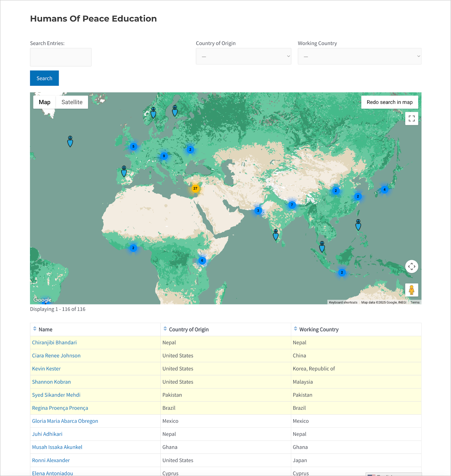Click the cluster marker 6 in East Africa
Image resolution: width=451 pixels, height=476 pixels.
(x=202, y=261)
